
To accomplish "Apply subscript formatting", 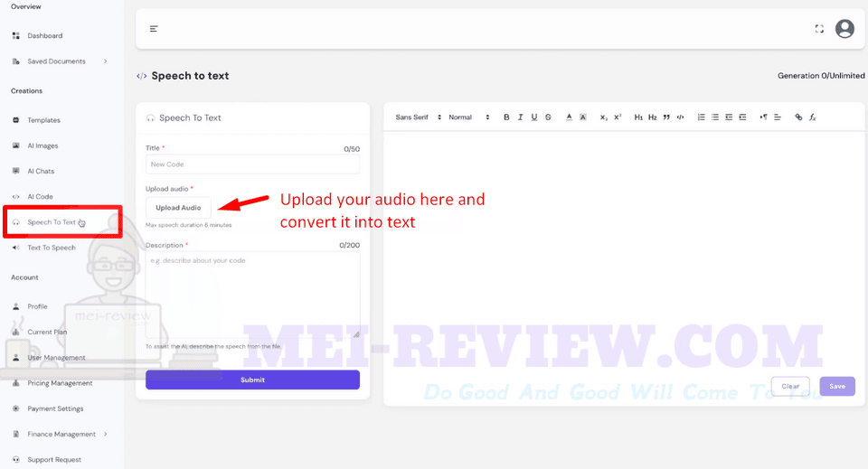I will [603, 117].
